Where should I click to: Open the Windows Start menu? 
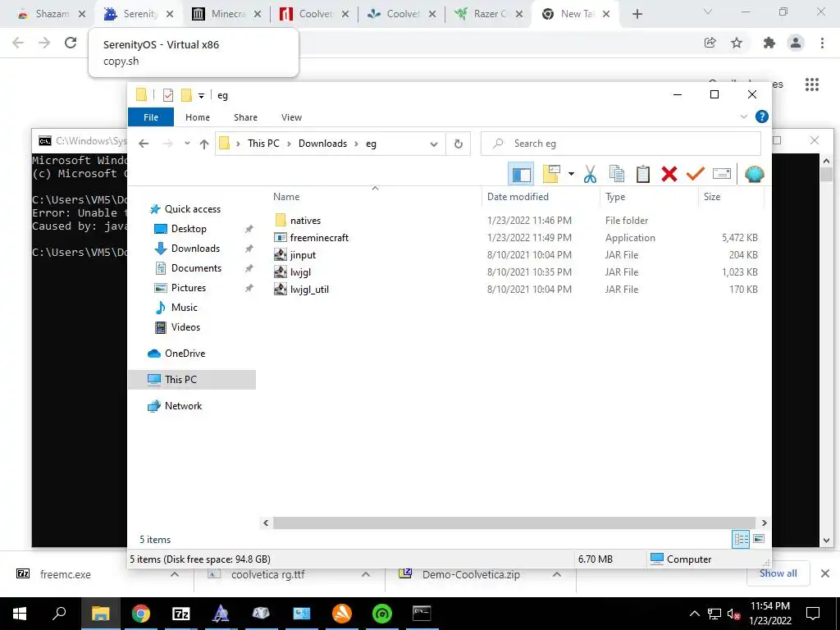(x=20, y=614)
